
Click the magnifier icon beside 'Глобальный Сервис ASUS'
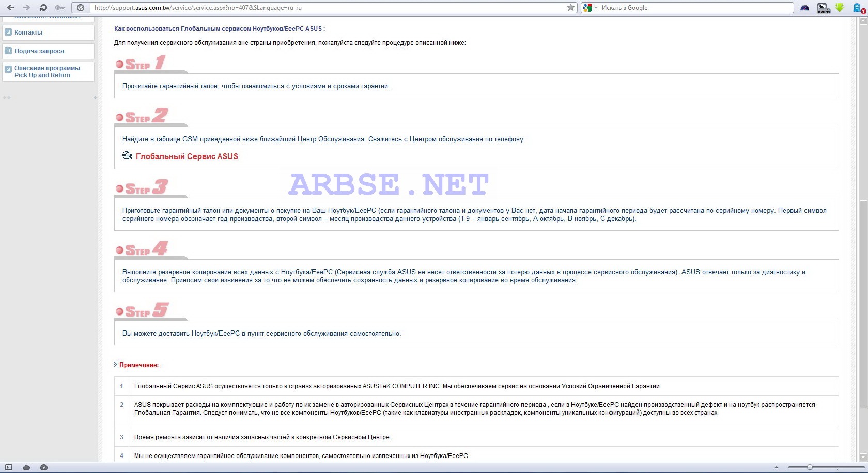pyautogui.click(x=127, y=155)
